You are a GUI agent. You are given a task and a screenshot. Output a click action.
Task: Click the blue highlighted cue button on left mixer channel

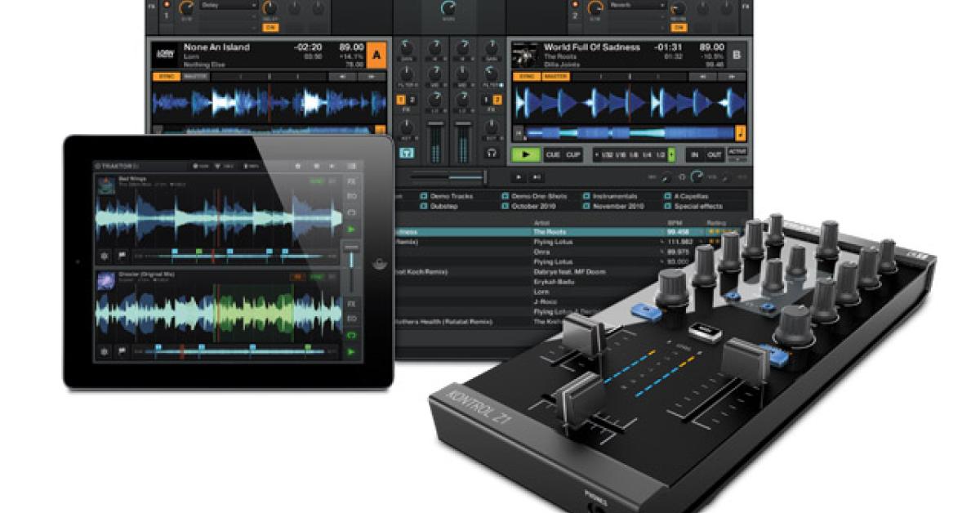point(407,153)
